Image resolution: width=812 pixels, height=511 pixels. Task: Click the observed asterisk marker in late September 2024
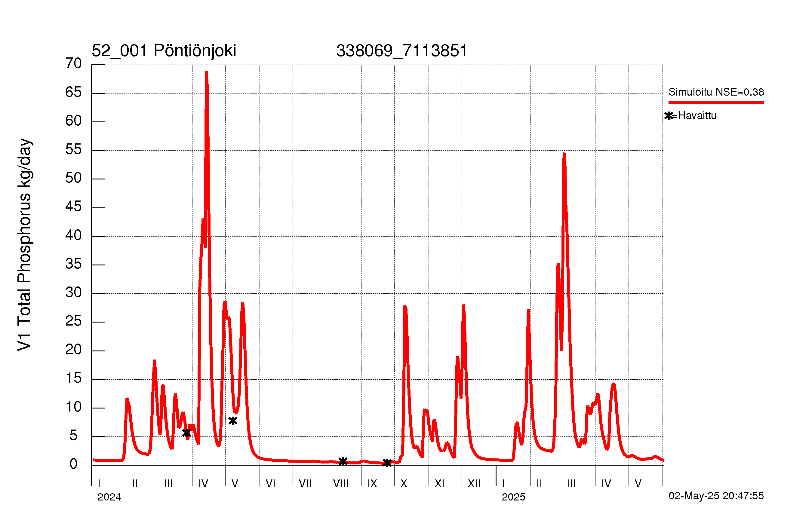pyautogui.click(x=387, y=463)
